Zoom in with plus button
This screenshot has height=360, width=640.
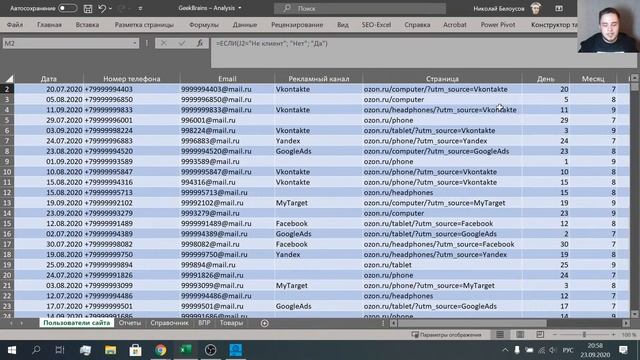(613, 335)
